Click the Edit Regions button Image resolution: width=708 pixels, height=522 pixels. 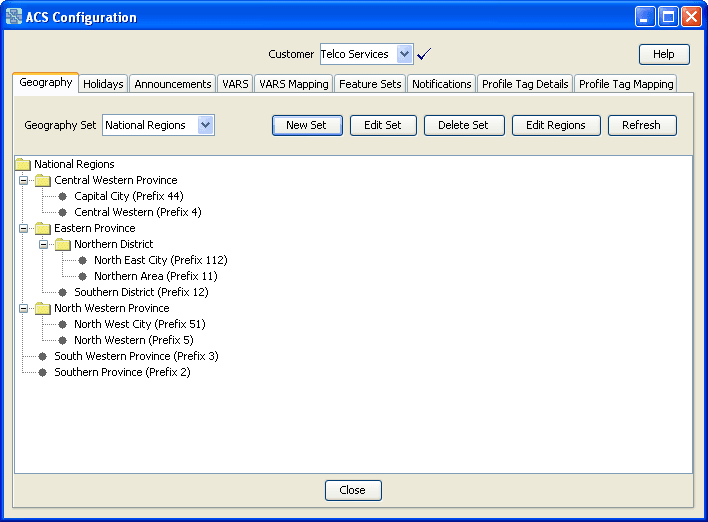(556, 125)
